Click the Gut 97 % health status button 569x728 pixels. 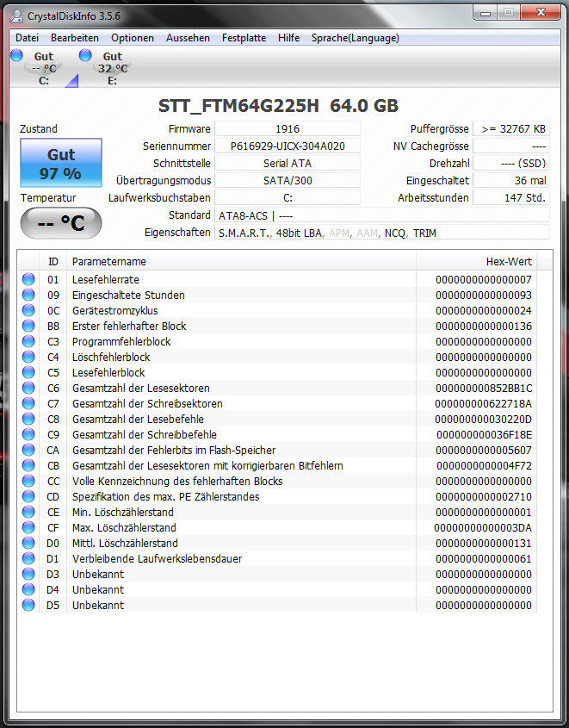pos(61,163)
